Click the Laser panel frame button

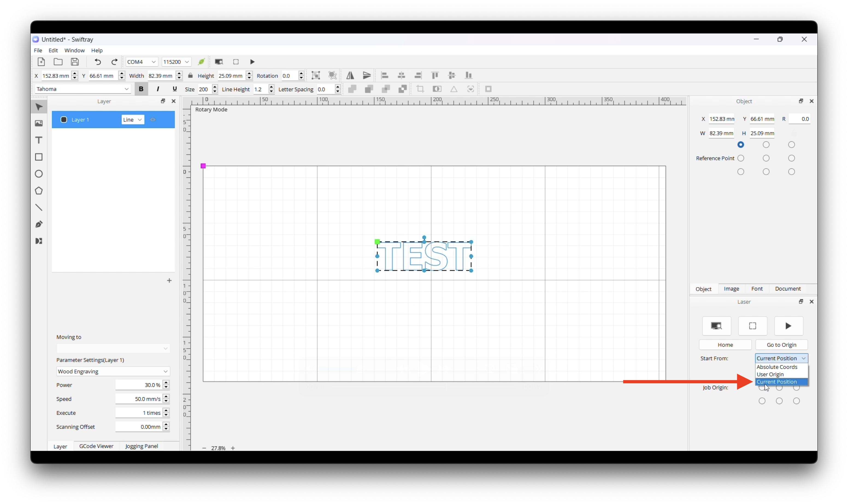pyautogui.click(x=753, y=326)
